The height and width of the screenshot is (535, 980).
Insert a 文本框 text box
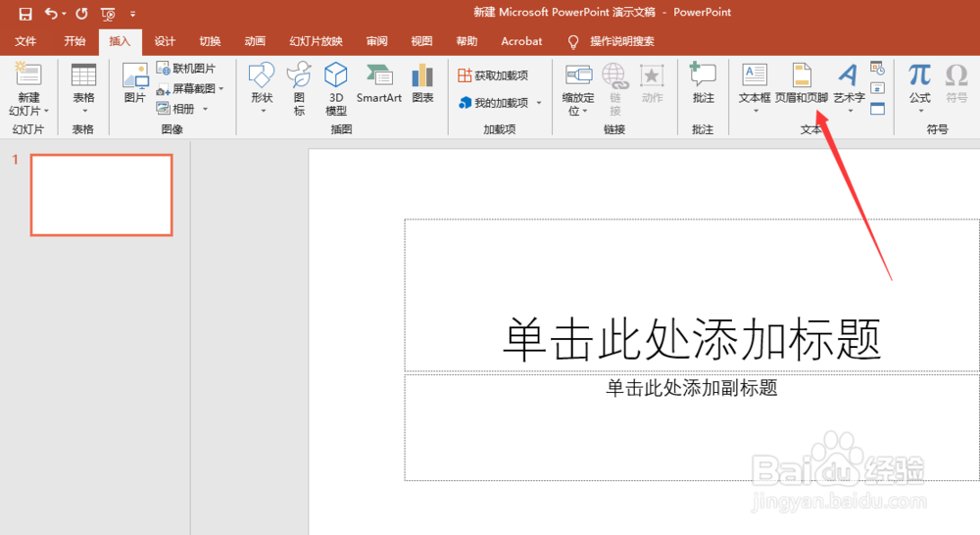(x=755, y=89)
